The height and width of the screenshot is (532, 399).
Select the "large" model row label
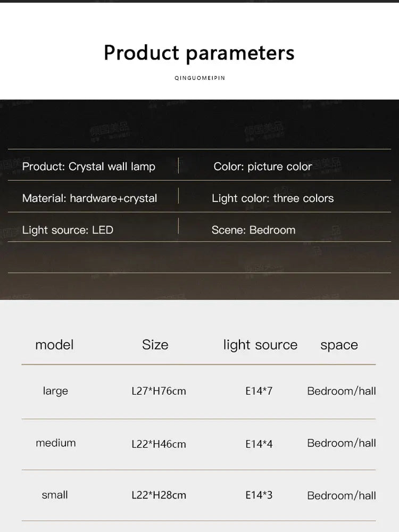(x=55, y=391)
